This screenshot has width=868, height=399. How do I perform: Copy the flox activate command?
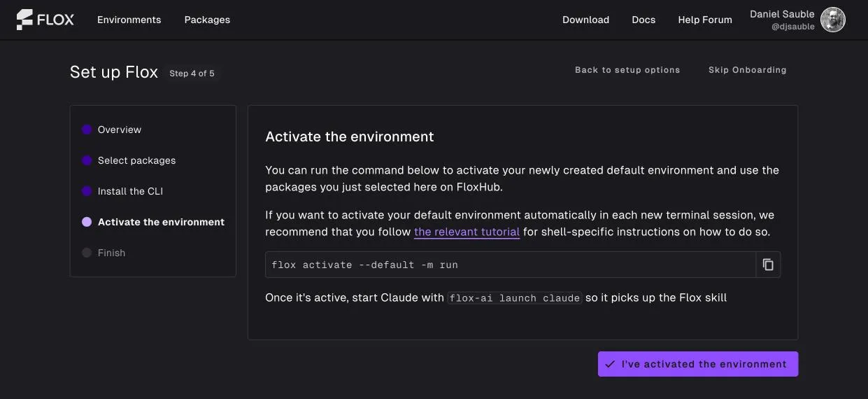pyautogui.click(x=768, y=265)
